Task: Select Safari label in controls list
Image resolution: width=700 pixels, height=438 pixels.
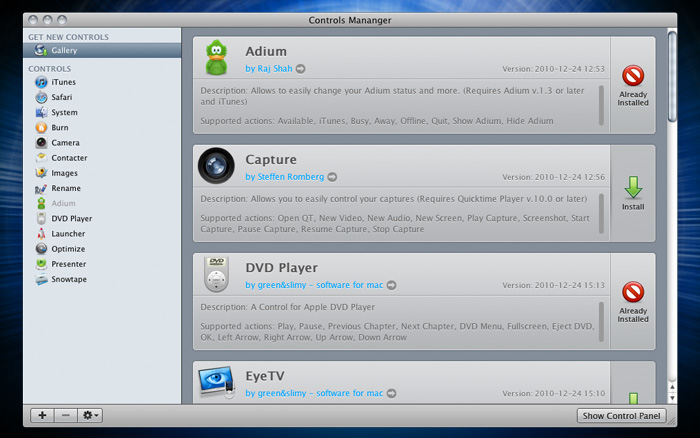Action: 62,97
